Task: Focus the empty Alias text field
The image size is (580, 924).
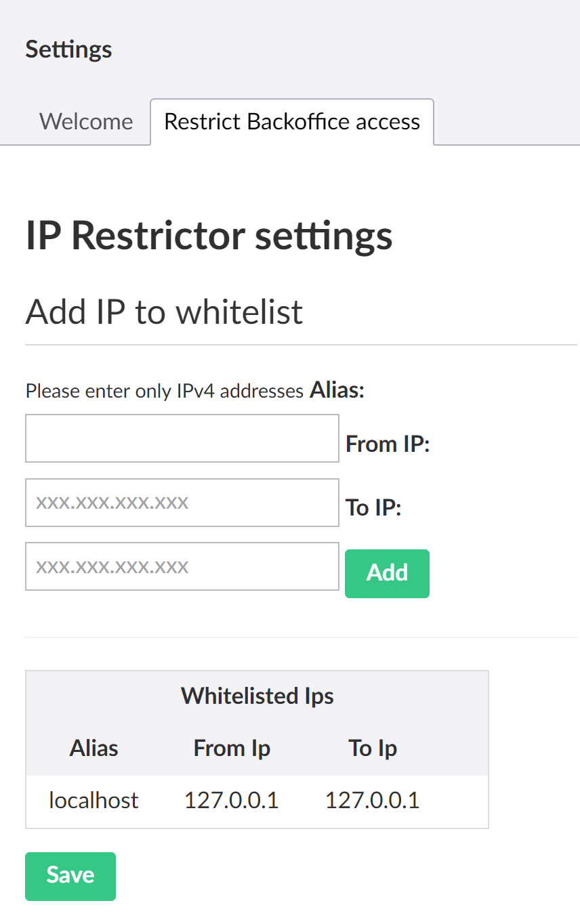Action: click(182, 438)
